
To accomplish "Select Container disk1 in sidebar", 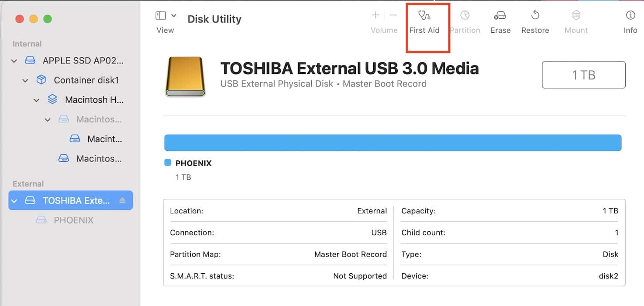I will (86, 80).
